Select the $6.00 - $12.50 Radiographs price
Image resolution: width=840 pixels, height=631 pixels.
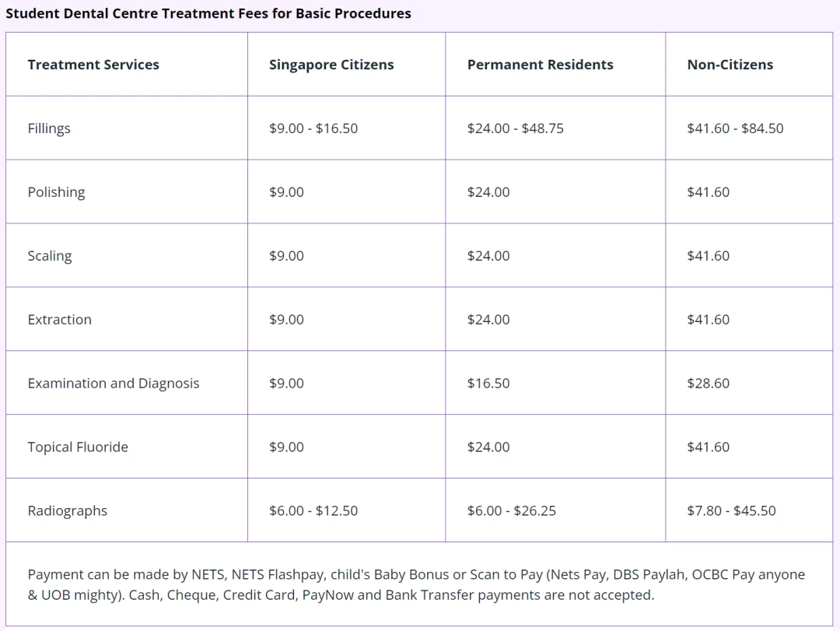(x=313, y=510)
